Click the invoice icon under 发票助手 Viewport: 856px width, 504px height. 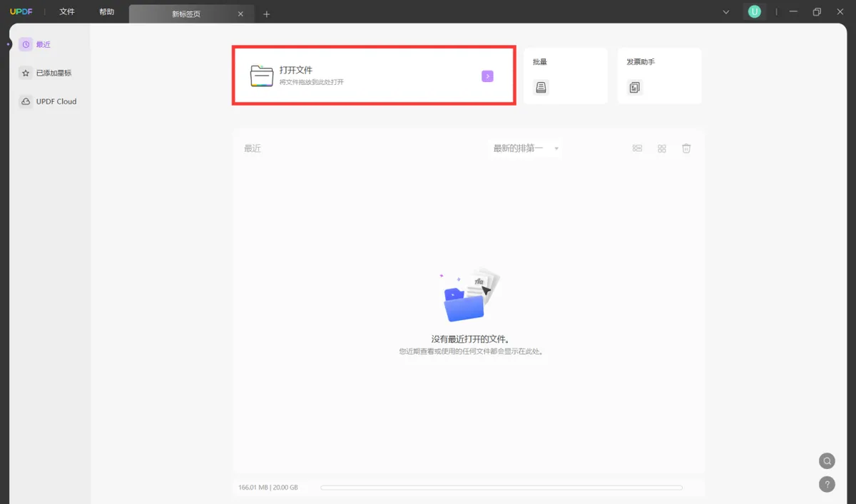(635, 88)
